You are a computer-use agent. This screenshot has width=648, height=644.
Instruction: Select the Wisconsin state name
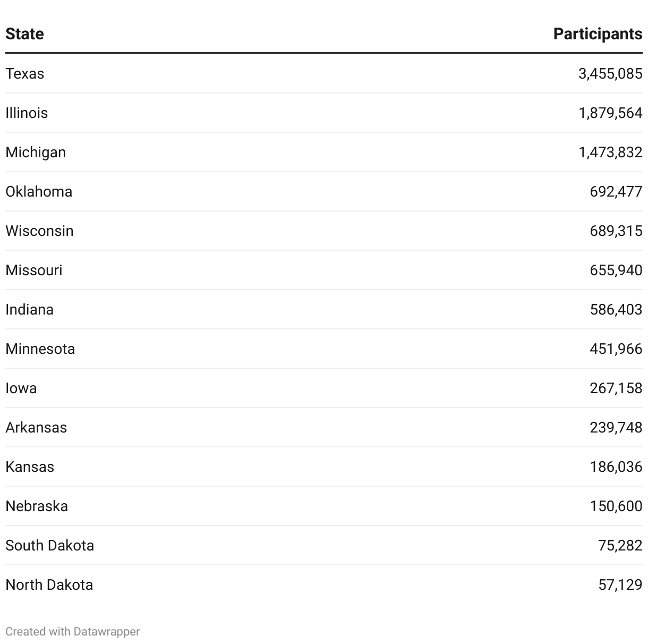(x=39, y=231)
